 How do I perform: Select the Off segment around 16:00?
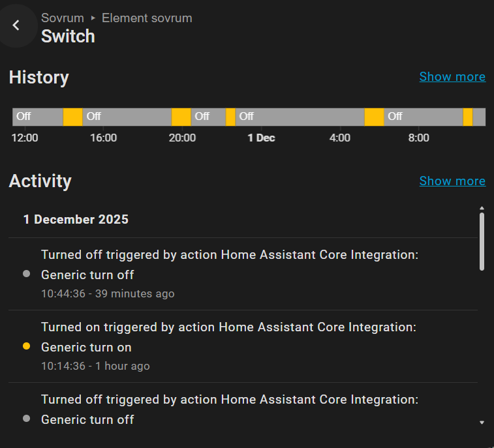click(x=127, y=117)
